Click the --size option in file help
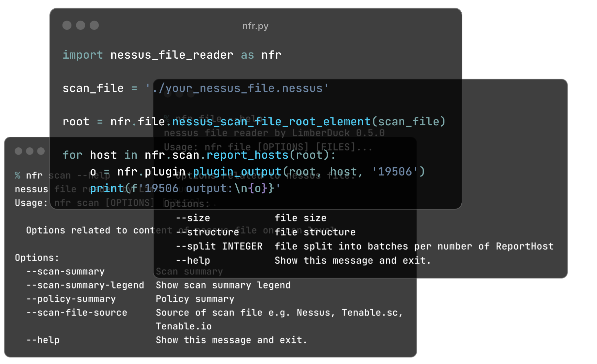 pyautogui.click(x=193, y=218)
